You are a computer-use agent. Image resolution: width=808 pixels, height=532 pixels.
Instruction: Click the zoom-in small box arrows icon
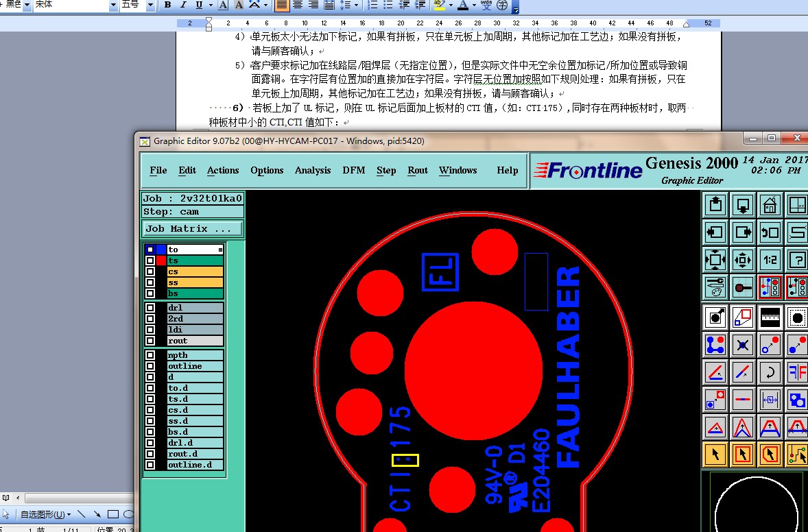click(743, 260)
